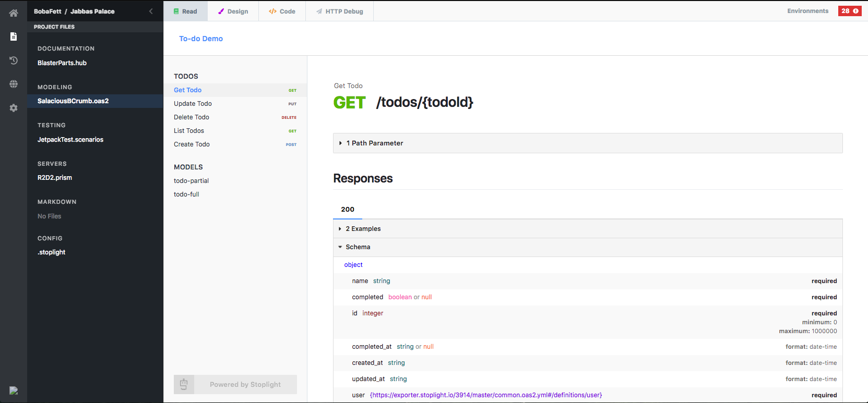Open the user definition reference link
This screenshot has width=868, height=403.
point(485,395)
